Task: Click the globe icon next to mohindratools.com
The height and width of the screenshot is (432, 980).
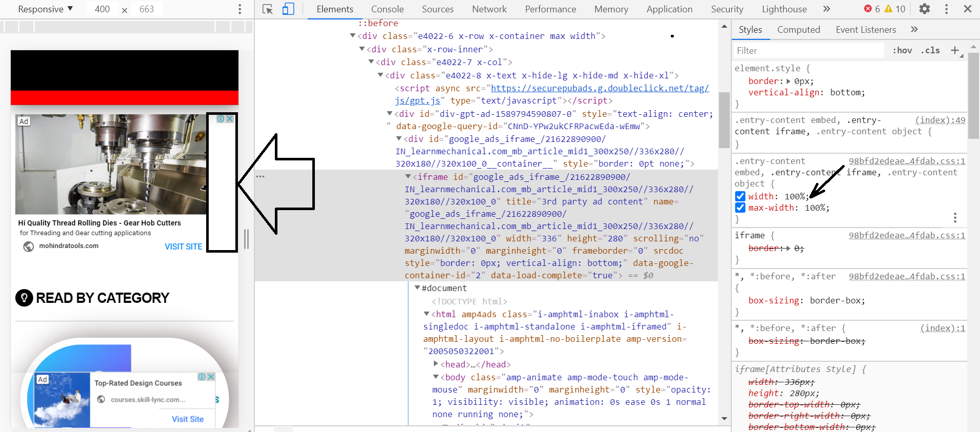Action: point(29,246)
